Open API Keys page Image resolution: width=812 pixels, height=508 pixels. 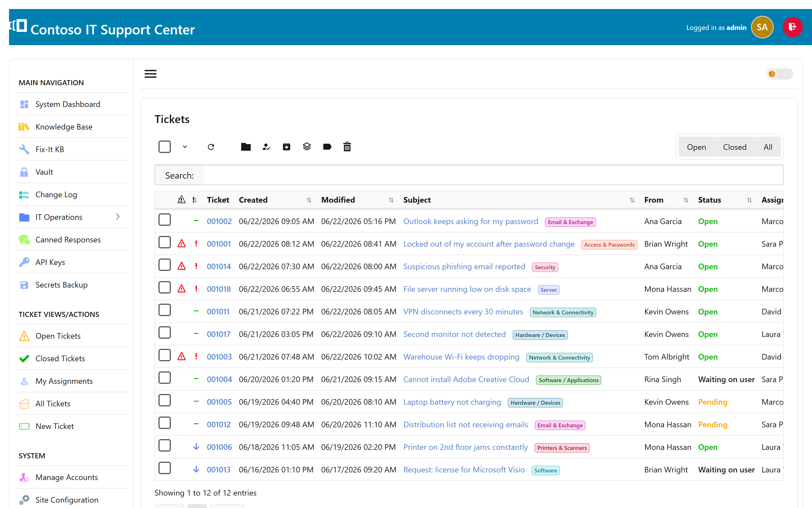pyautogui.click(x=71, y=262)
